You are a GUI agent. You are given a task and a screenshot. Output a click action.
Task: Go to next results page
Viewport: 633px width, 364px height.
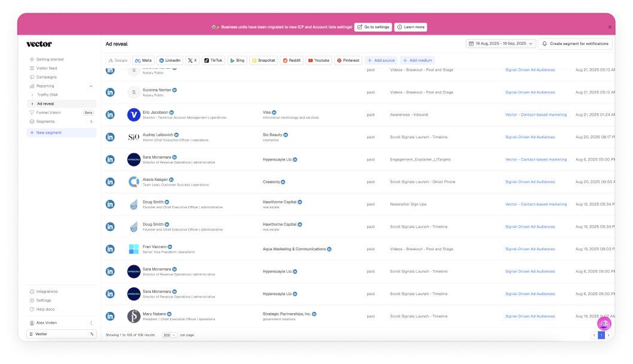pos(608,335)
